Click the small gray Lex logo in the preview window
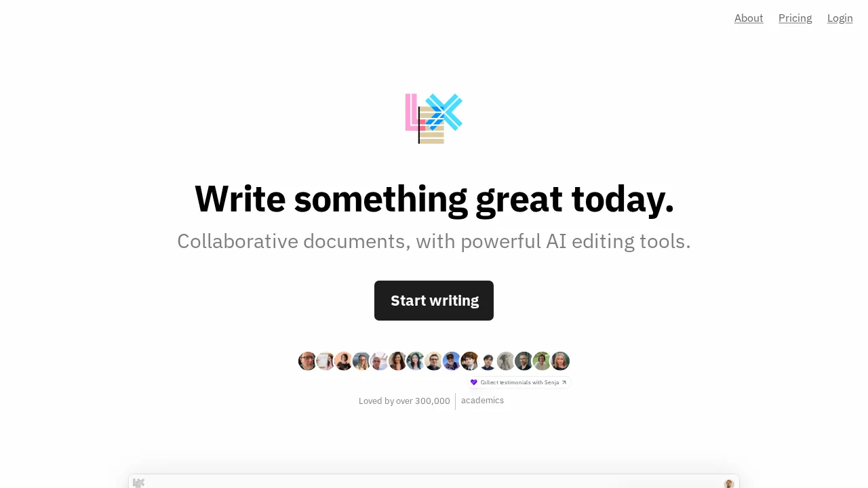This screenshot has width=868, height=488. pos(138,483)
